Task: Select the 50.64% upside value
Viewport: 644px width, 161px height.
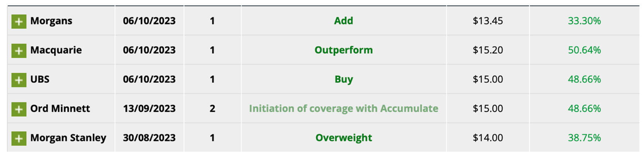Action: tap(584, 50)
